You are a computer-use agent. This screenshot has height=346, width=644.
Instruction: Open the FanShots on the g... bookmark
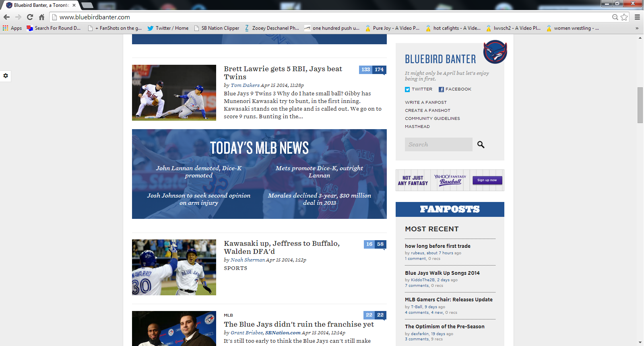tap(115, 28)
